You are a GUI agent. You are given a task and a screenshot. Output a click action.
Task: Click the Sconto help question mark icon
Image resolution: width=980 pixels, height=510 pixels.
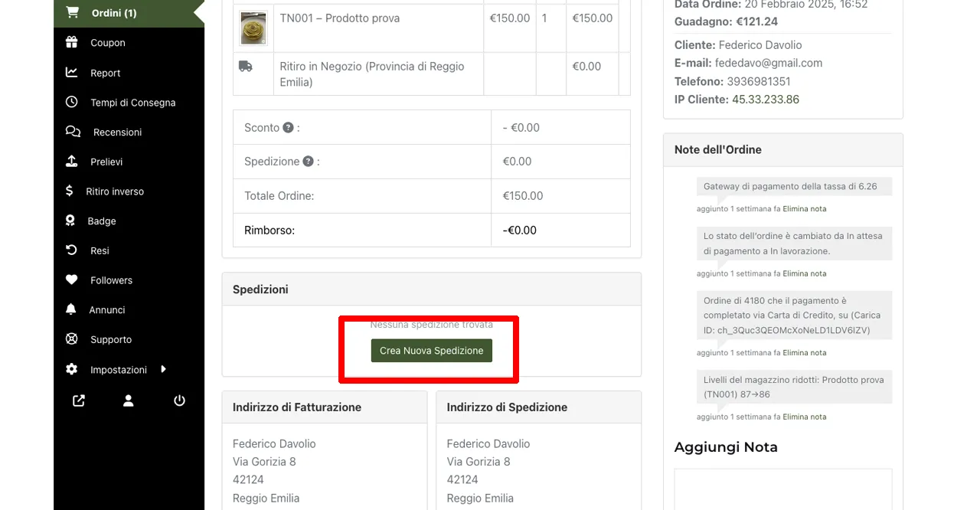[288, 127]
